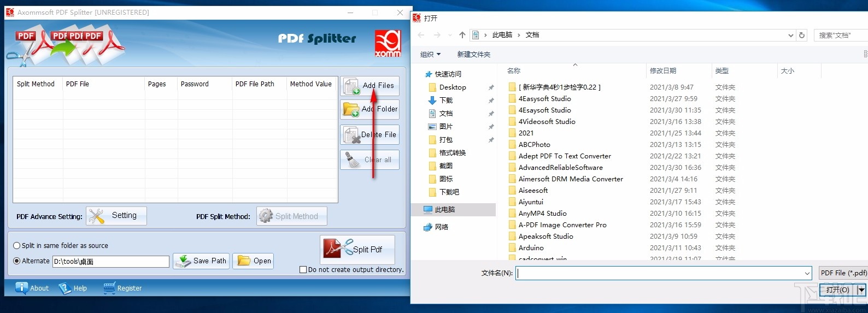Go forward in the file dialog

(437, 35)
